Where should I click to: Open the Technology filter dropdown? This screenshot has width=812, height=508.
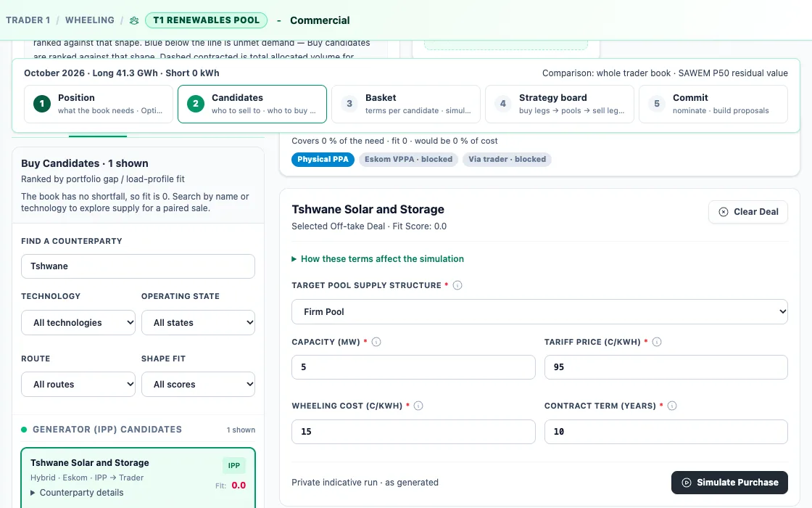pos(78,322)
